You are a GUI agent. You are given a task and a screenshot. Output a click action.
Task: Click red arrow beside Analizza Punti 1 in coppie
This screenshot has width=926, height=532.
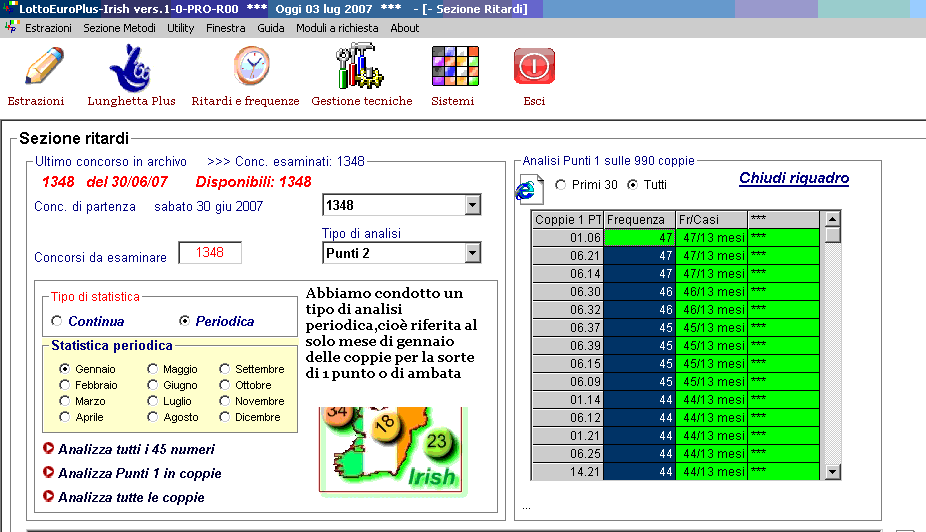tap(48, 472)
